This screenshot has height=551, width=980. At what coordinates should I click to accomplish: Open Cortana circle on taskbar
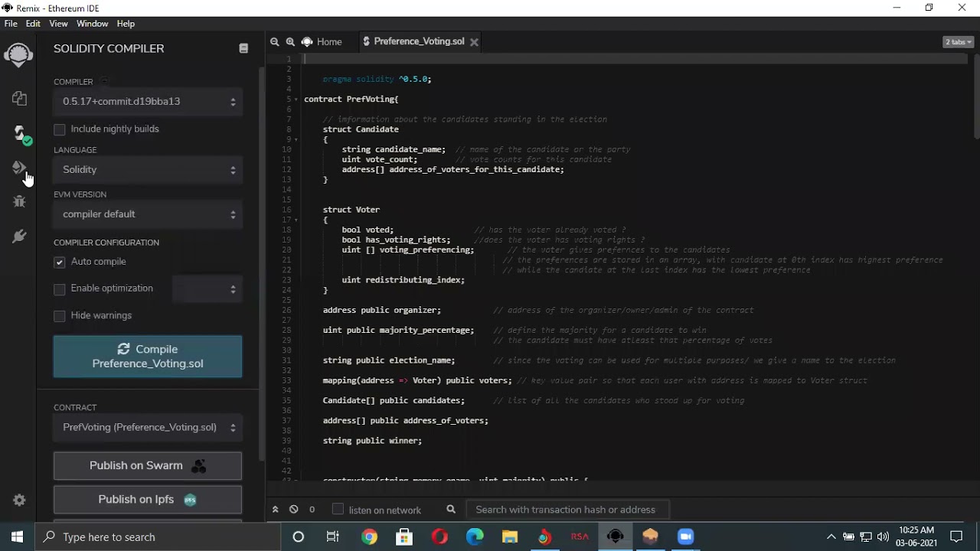click(299, 536)
